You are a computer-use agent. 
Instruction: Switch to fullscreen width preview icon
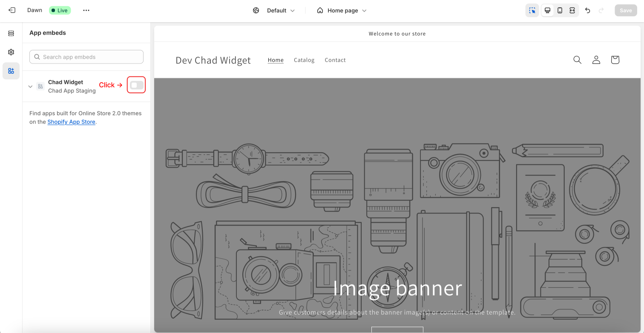[x=572, y=10]
